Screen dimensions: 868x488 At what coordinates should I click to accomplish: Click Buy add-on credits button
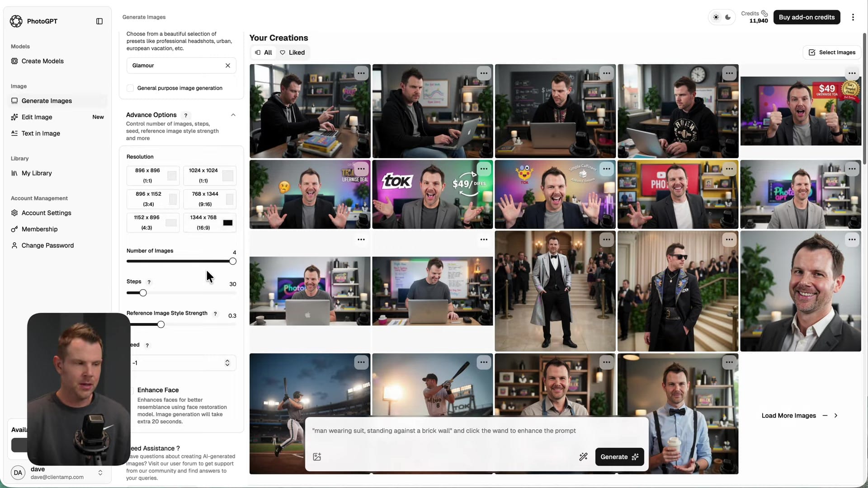coord(807,17)
